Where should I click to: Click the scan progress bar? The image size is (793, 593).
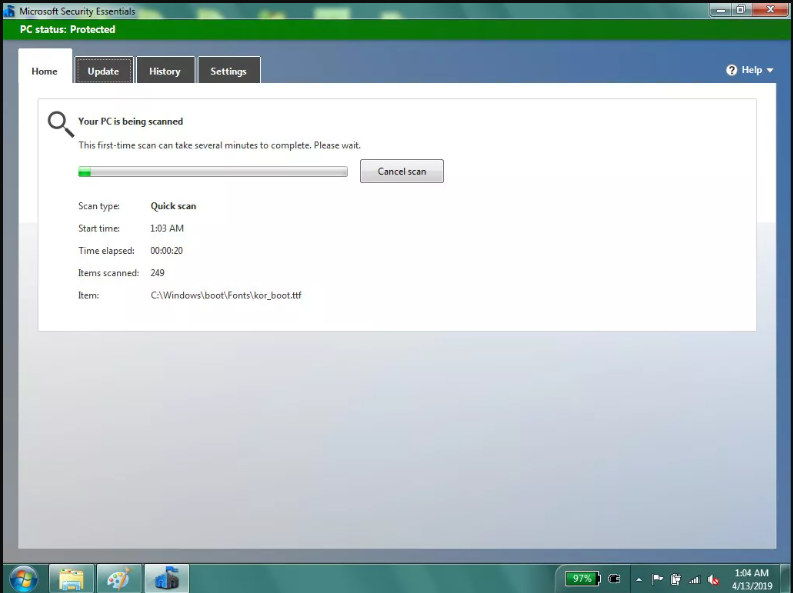coord(213,172)
